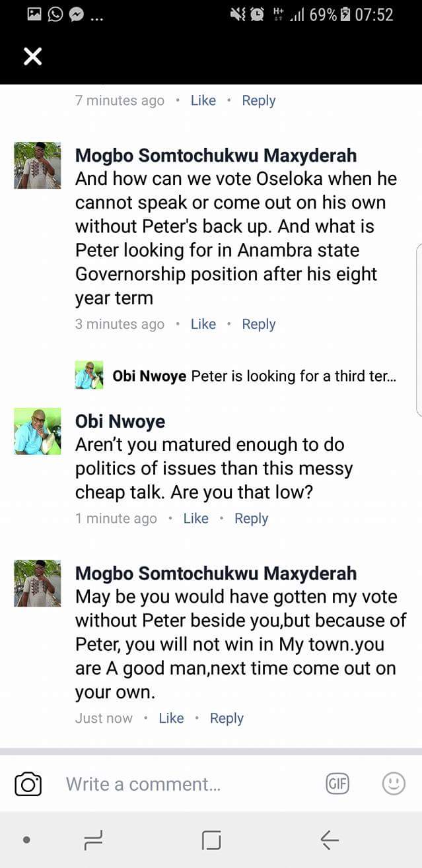Tap the Messenger notification icon in status bar

(77, 15)
